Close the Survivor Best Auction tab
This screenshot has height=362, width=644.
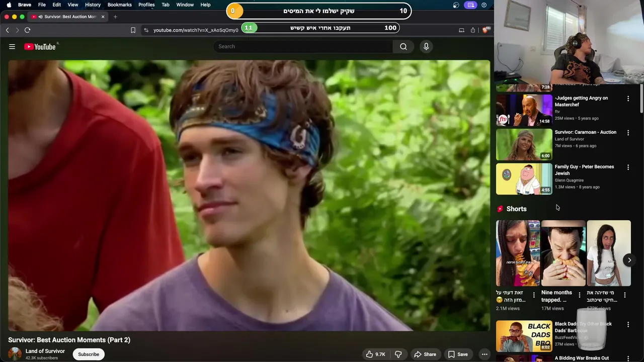point(103,17)
